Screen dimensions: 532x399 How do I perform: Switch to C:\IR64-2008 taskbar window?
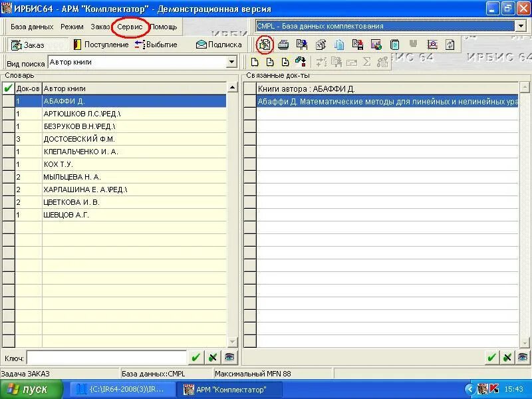(x=123, y=389)
